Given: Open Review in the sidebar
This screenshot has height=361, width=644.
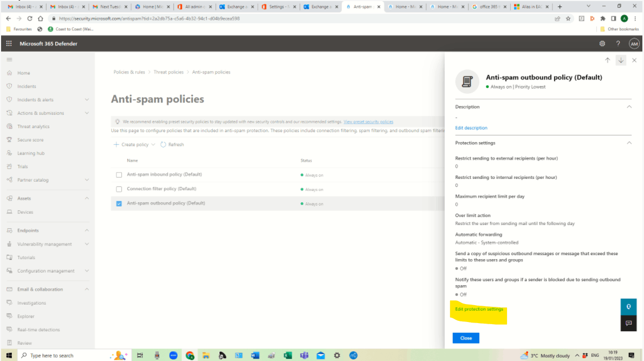Looking at the screenshot, I should pos(24,343).
